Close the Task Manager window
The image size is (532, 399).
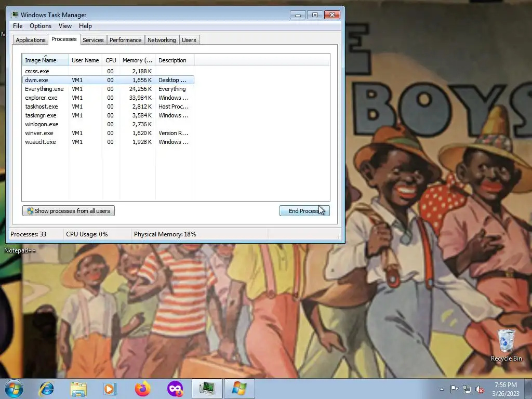tap(332, 15)
